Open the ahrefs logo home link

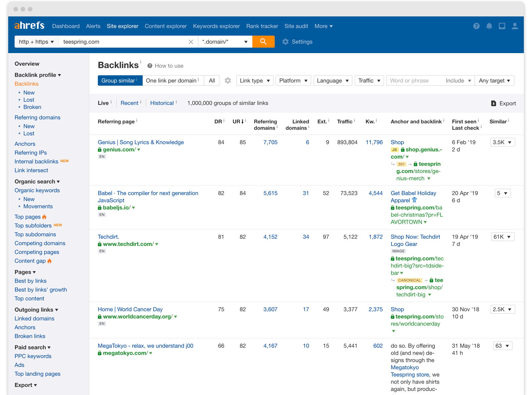coord(29,26)
